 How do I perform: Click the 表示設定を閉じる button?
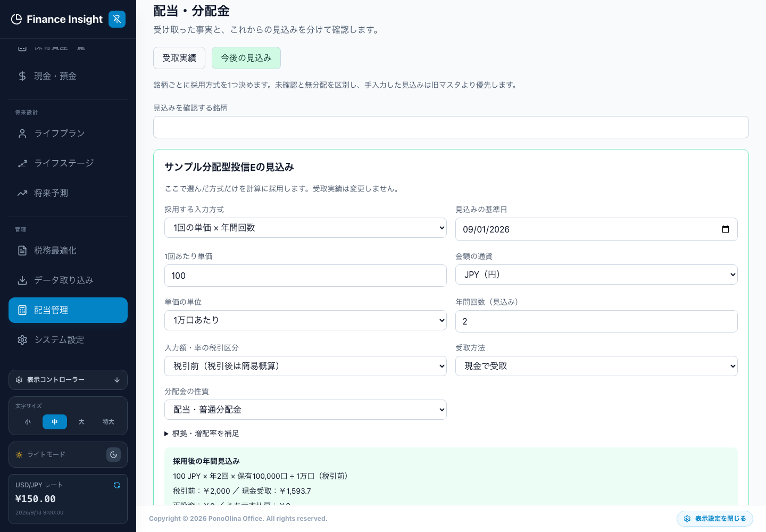click(715, 519)
